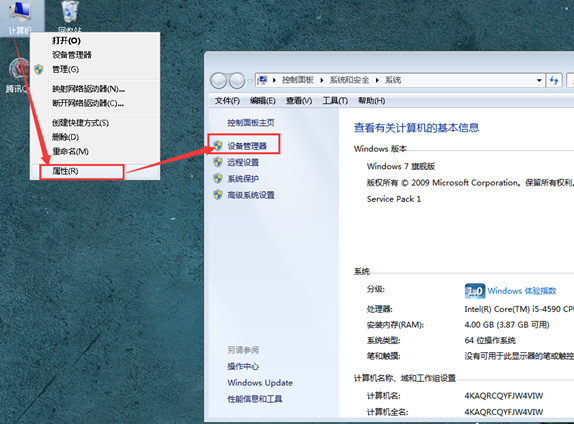Open the 文件(F) menu
574x424 pixels.
pyautogui.click(x=227, y=101)
